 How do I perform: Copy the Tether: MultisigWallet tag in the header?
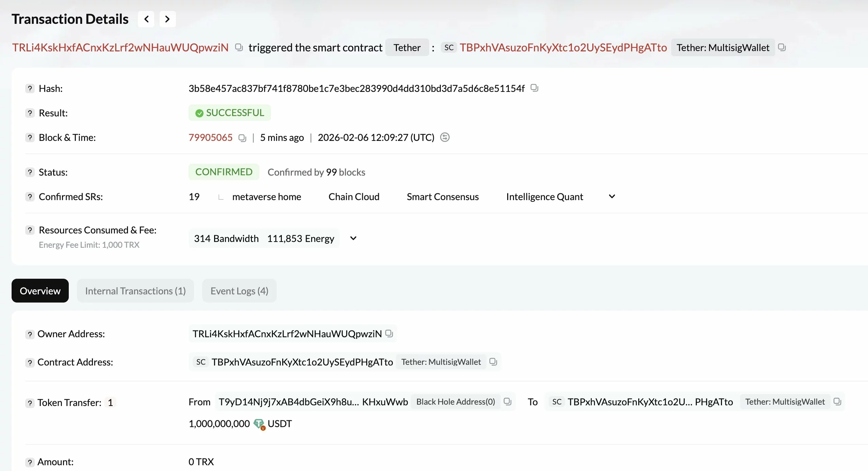782,47
